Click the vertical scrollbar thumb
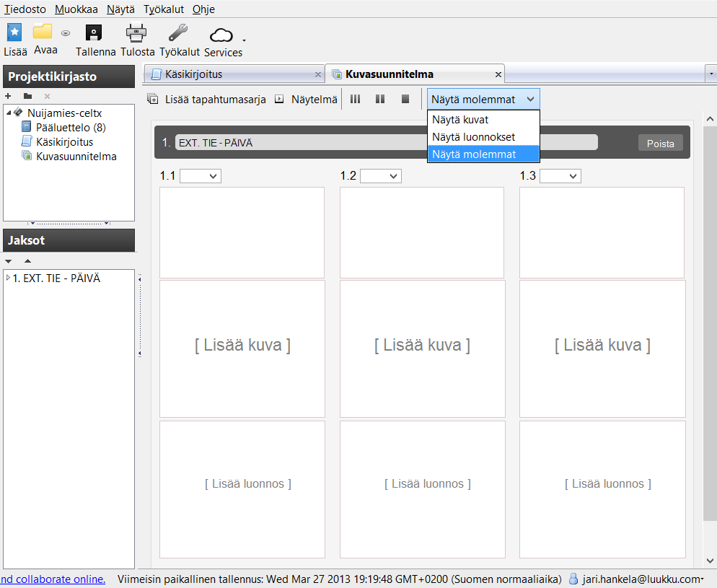 [x=710, y=323]
